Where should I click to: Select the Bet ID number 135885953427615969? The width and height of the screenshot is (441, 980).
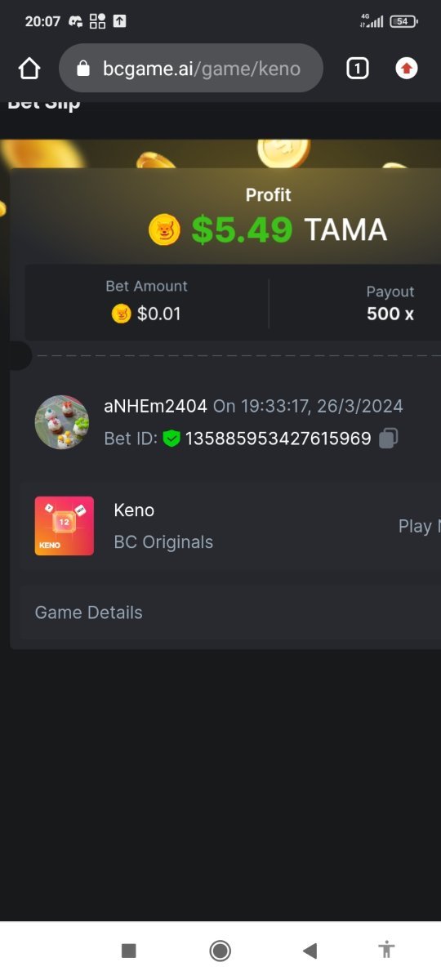click(278, 439)
